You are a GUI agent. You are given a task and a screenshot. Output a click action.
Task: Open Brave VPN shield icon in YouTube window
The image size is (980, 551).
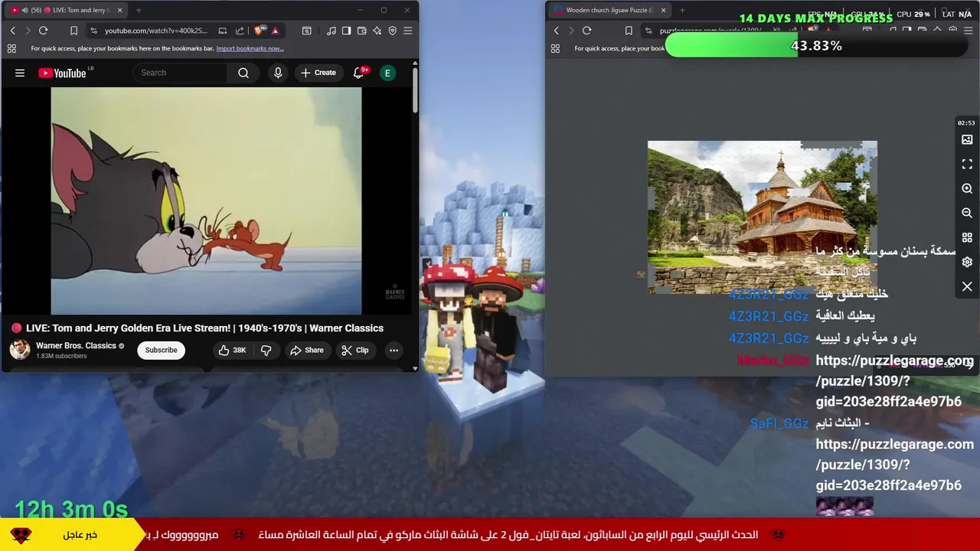click(392, 31)
